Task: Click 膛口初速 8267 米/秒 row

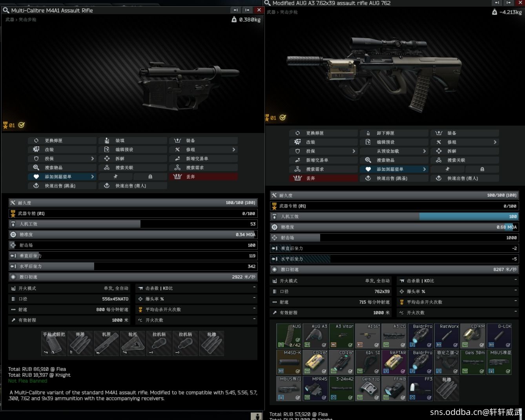Action: (394, 269)
